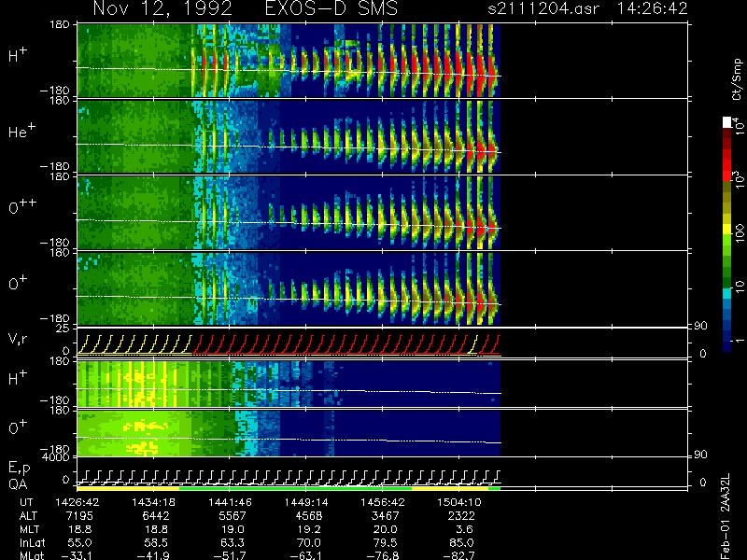The width and height of the screenshot is (747, 560).
Task: Click UT value '1504:10'
Action: (458, 502)
